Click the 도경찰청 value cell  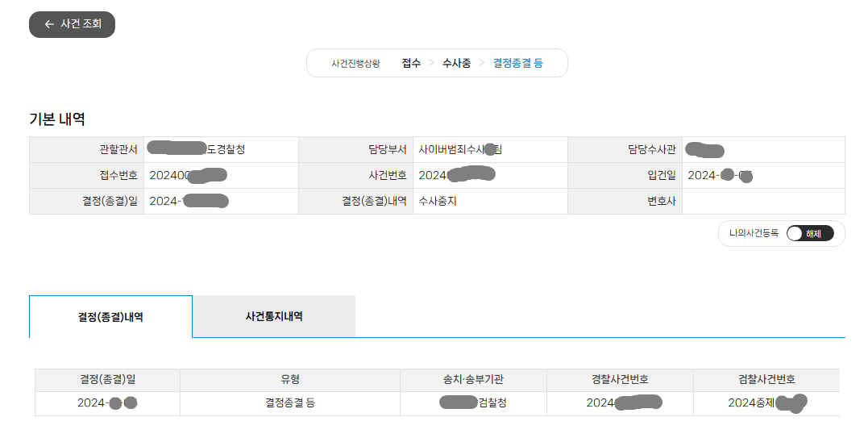coord(221,149)
